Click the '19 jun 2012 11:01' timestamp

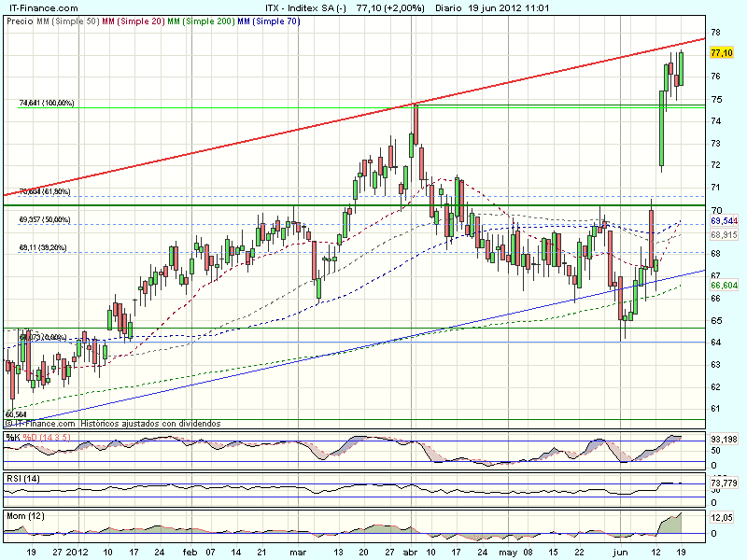pos(508,8)
